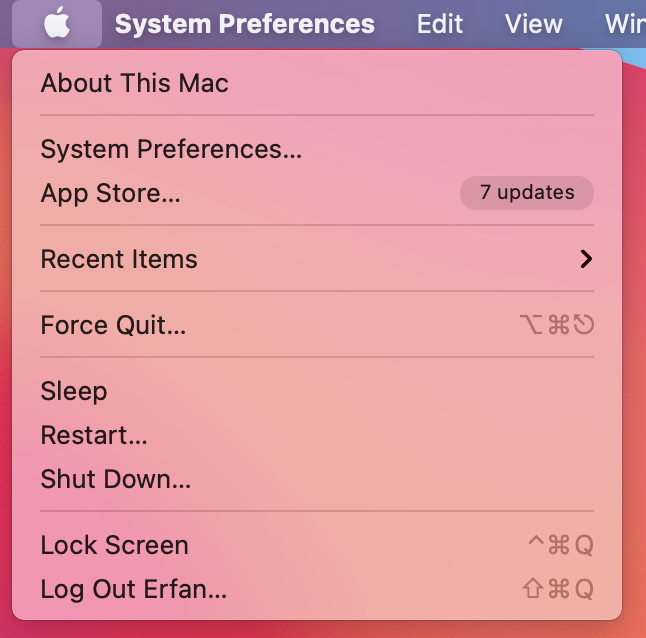The width and height of the screenshot is (646, 638).
Task: Click the Lock Screen shortcut hint ⌃⌘Q
Action: click(560, 545)
